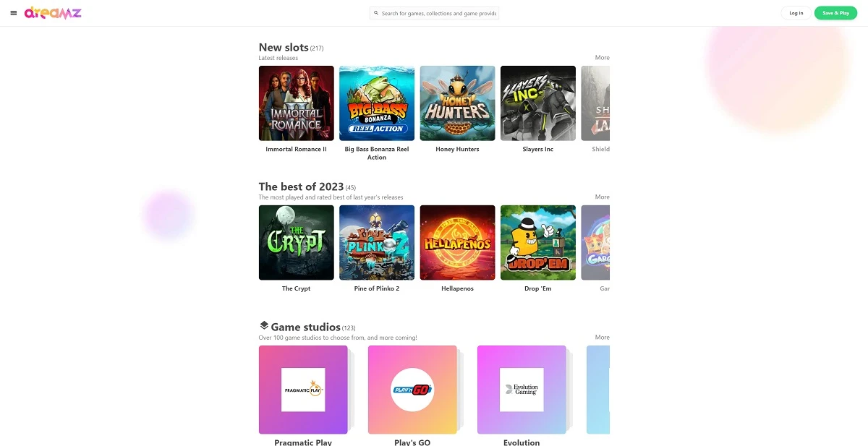The image size is (868, 446).
Task: Expand More for New slots
Action: [602, 58]
